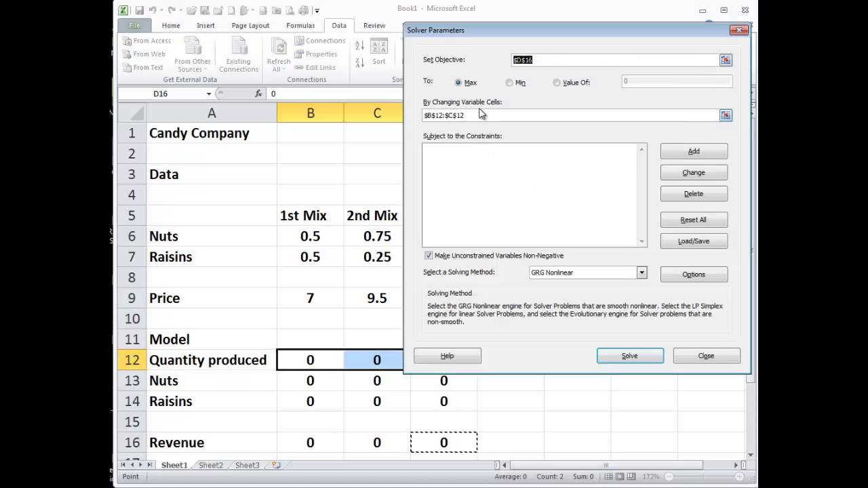
Task: Click the Redo arrow icon
Action: pos(172,10)
